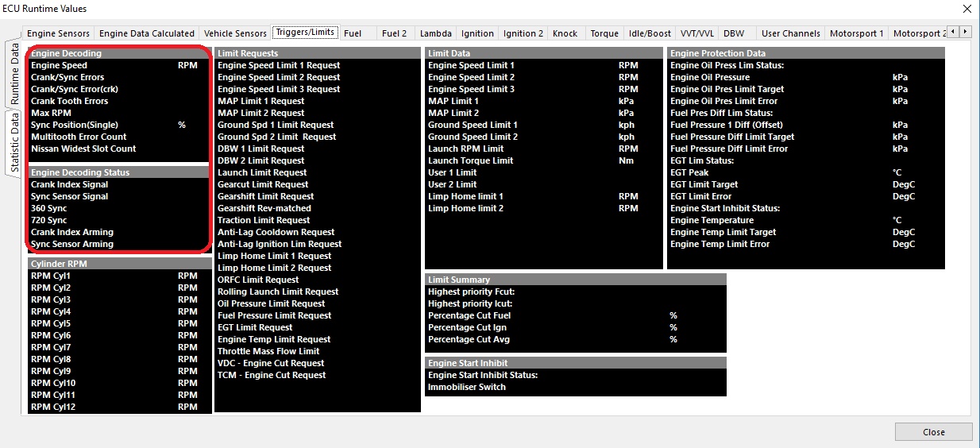Switch to the Ignition 2 tab
The height and width of the screenshot is (448, 980).
click(523, 33)
